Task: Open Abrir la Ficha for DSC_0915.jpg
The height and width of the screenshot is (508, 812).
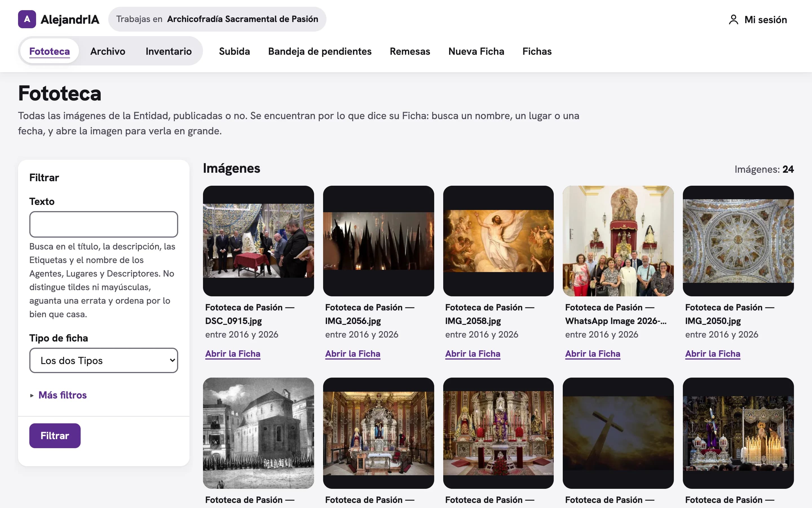Action: pos(233,353)
